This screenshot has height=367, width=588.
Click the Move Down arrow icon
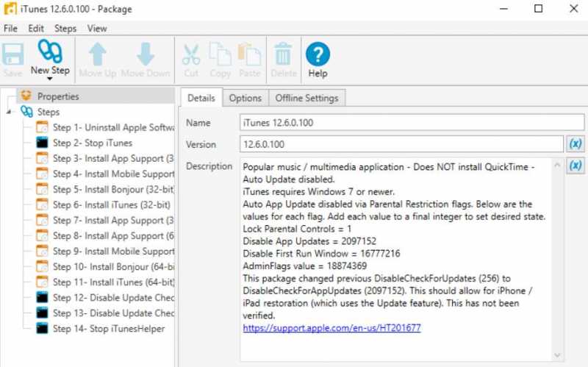pos(146,54)
